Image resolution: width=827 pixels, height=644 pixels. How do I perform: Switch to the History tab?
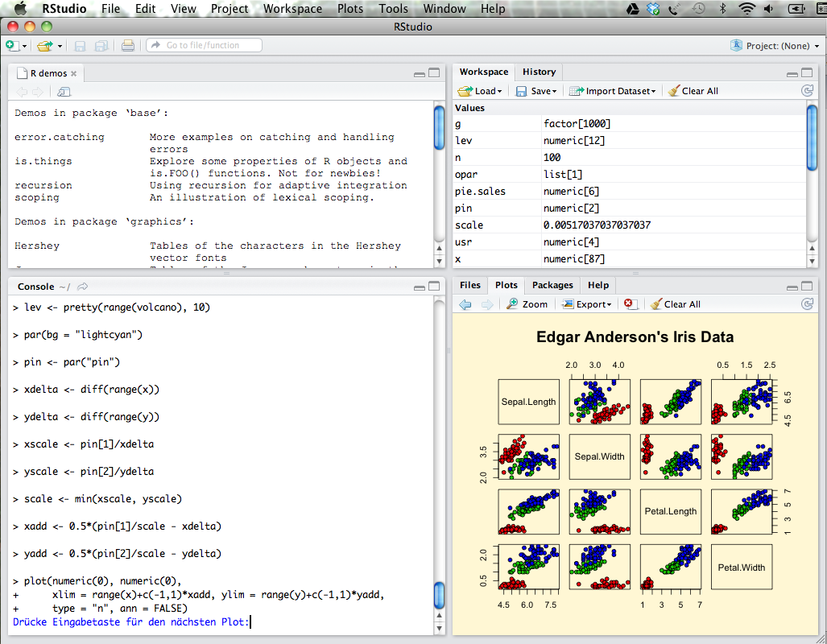(x=539, y=72)
